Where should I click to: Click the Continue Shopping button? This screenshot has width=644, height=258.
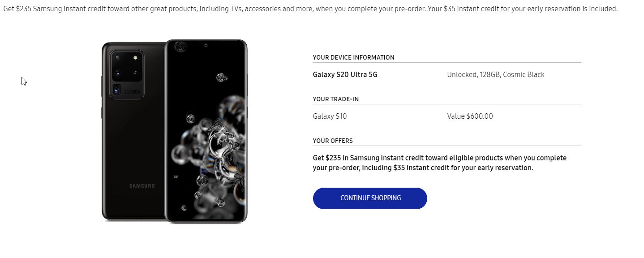coord(370,198)
